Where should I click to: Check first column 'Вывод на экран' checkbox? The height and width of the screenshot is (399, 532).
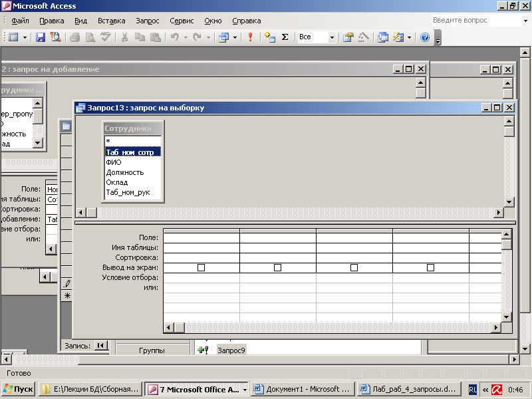click(x=201, y=268)
